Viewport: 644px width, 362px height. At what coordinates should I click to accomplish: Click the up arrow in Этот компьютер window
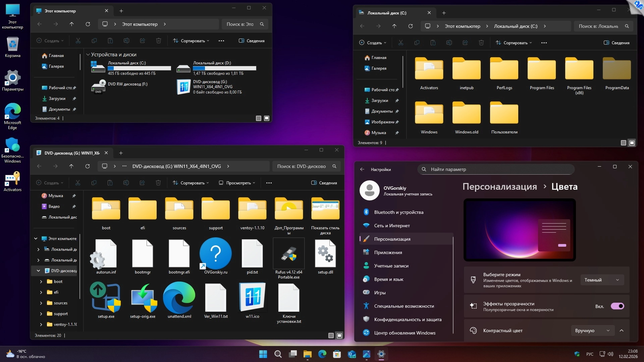(71, 24)
